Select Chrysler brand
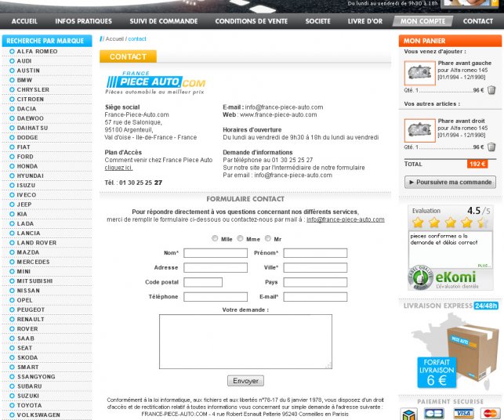 tap(33, 89)
